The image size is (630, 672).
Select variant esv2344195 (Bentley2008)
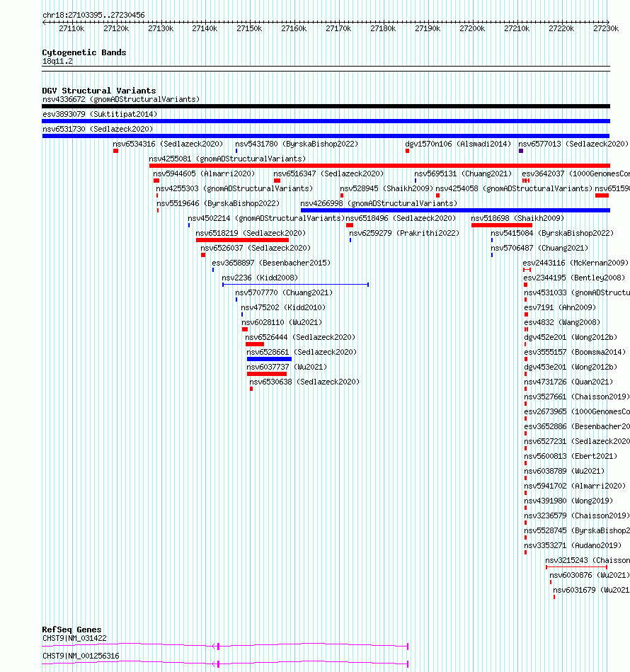574,278
